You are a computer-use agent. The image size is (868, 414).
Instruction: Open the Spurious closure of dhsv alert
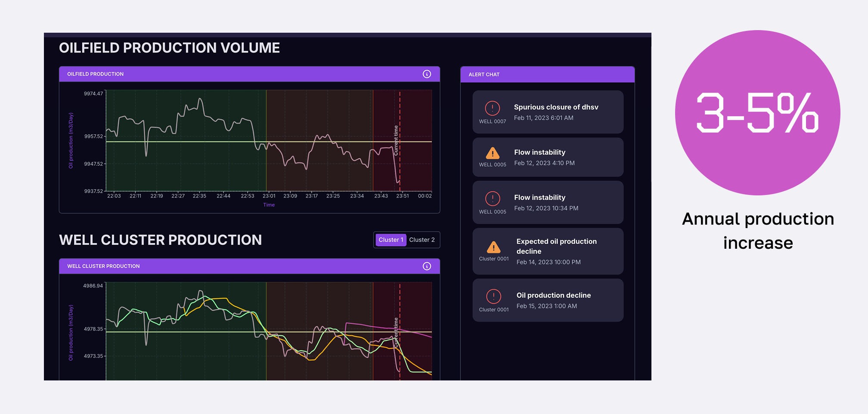556,107
